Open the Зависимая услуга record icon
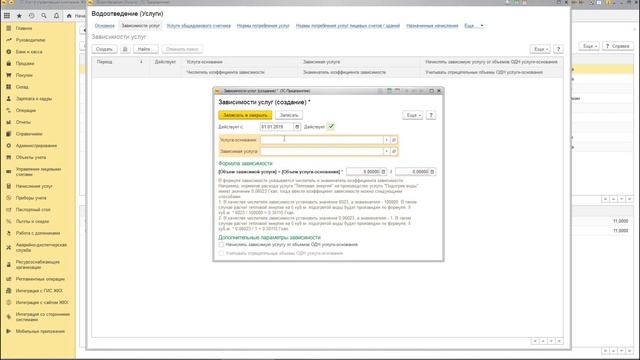Image resolution: width=640 pixels, height=360 pixels. click(x=394, y=151)
